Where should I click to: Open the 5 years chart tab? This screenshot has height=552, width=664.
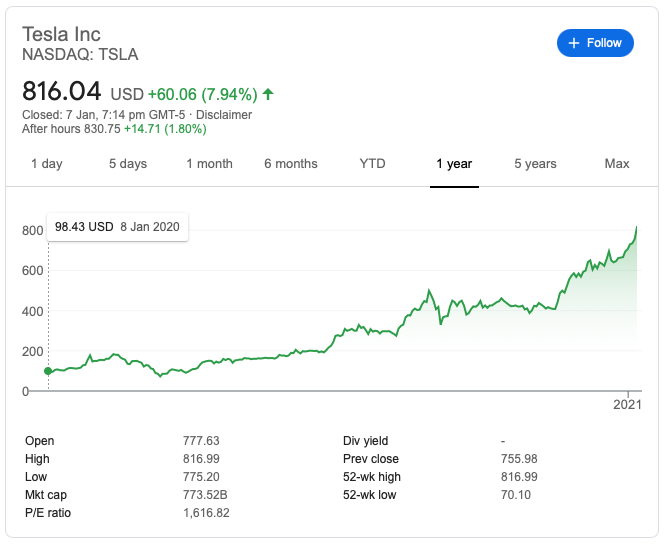(535, 164)
